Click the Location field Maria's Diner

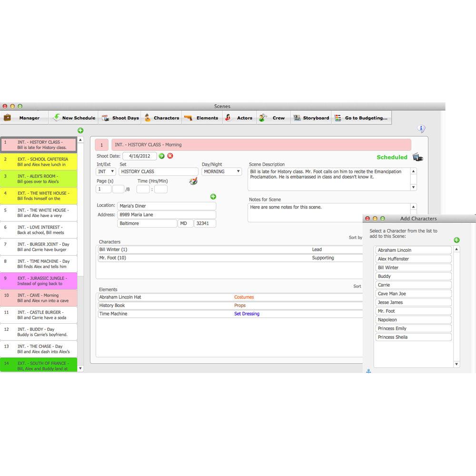166,206
